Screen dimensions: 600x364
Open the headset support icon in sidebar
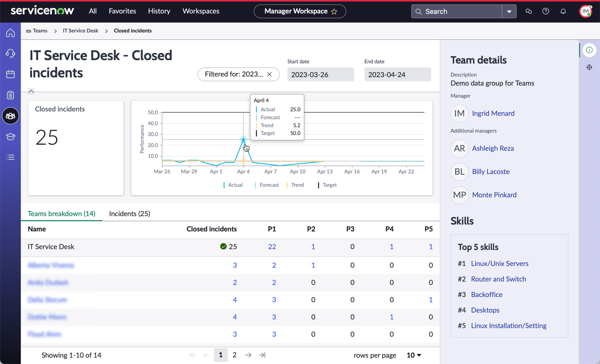[10, 53]
